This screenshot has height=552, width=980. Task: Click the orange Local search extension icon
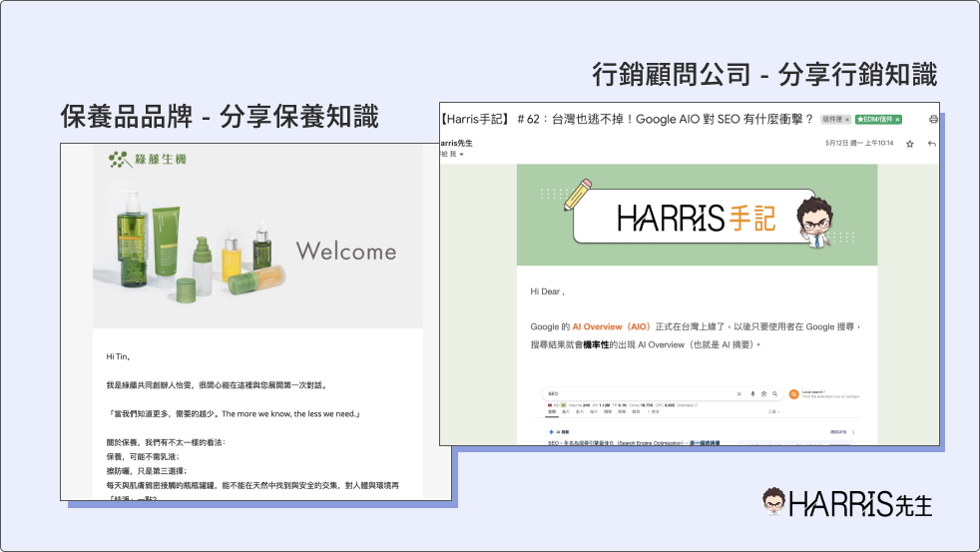(x=793, y=394)
